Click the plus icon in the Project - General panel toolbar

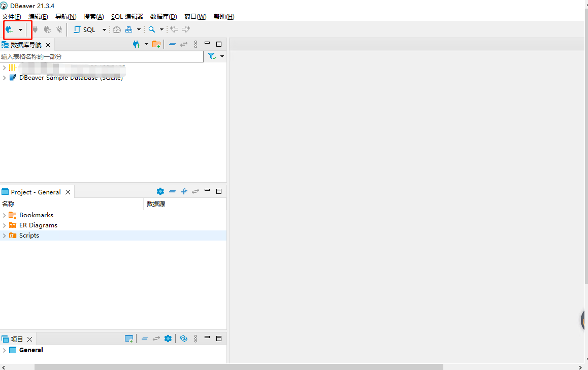point(184,191)
